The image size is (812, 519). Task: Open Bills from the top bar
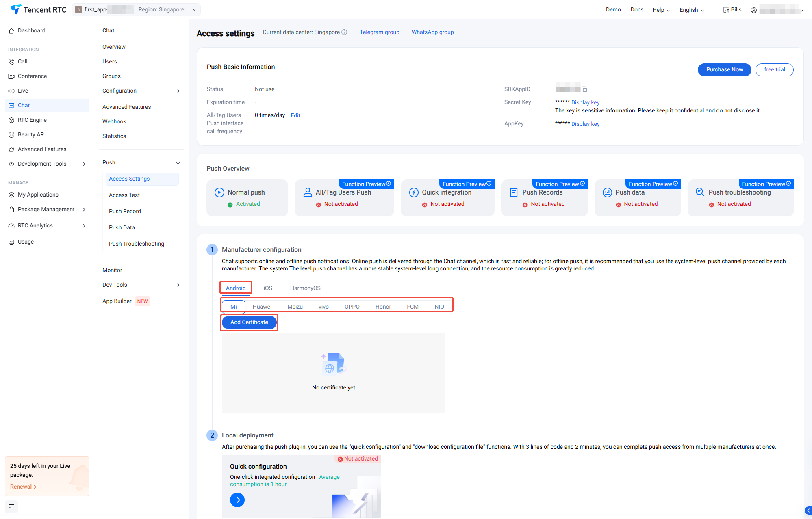click(x=732, y=10)
